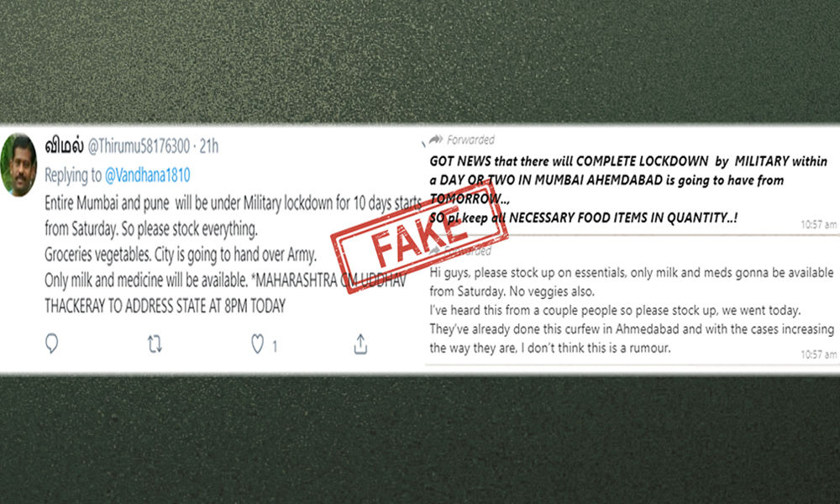Retweet the Mumbai lockdown tweet
The width and height of the screenshot is (840, 504).
(x=155, y=344)
